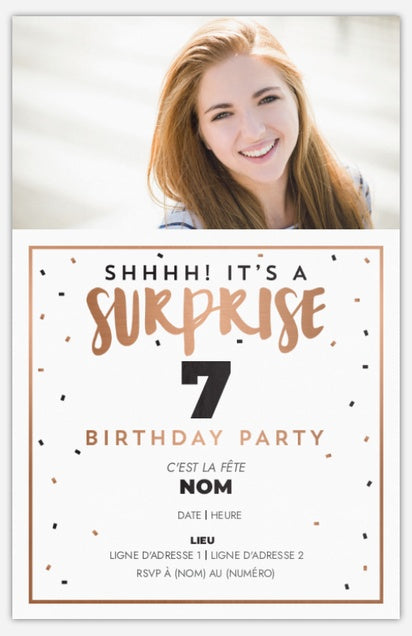This screenshot has width=412, height=636.
Task: Click the woman's photo at the top
Action: 206,122
